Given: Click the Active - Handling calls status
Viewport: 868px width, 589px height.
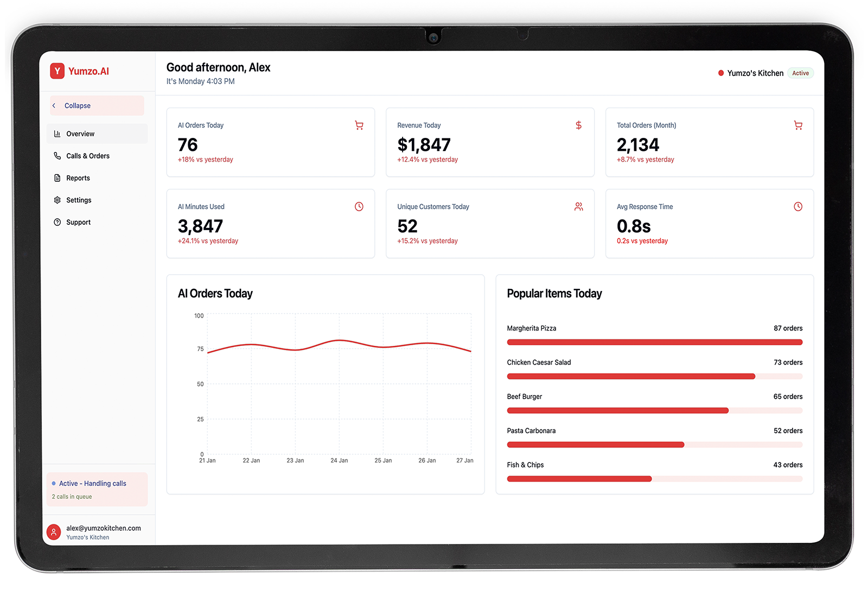Looking at the screenshot, I should [x=93, y=484].
